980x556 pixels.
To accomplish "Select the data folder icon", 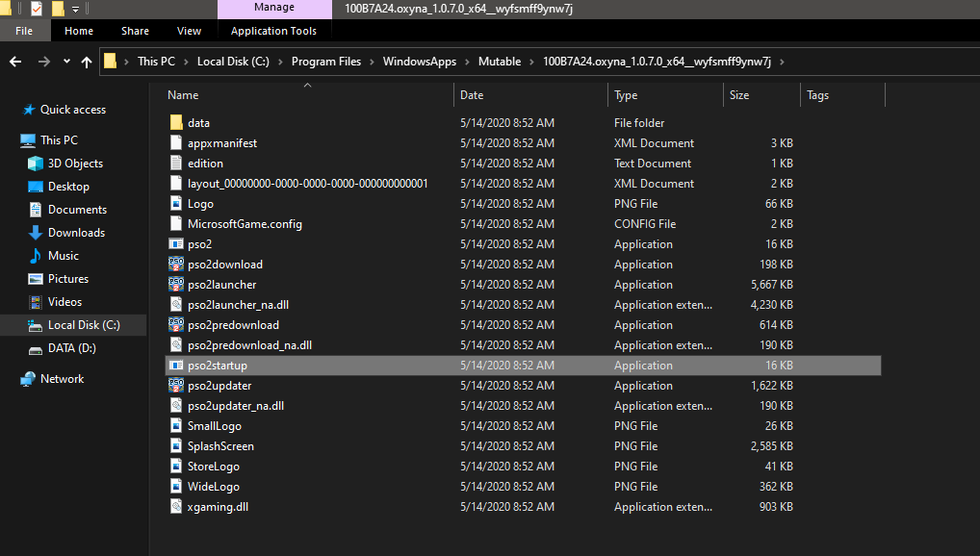I will [x=176, y=122].
